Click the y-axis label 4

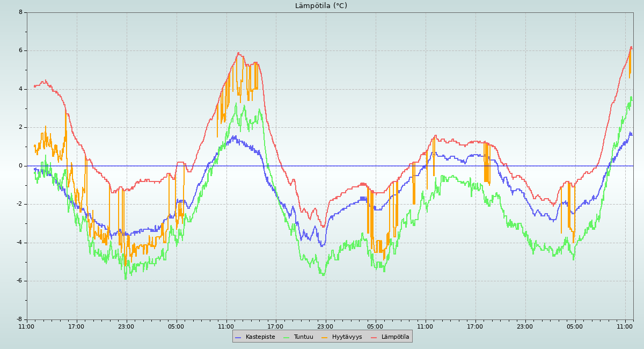coord(20,89)
